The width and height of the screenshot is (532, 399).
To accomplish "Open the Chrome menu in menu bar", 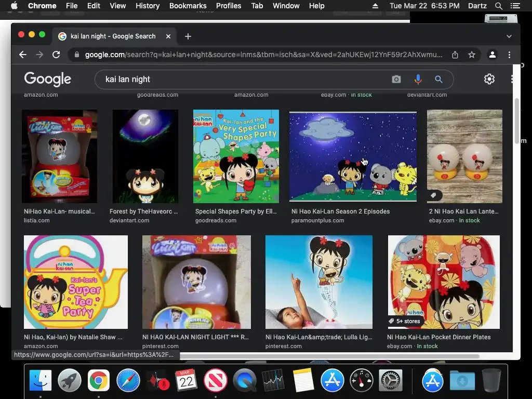I will (42, 6).
